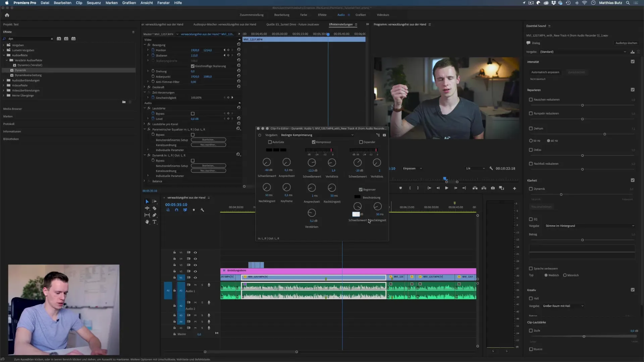Image resolution: width=644 pixels, height=362 pixels.
Task: Filter accelerated effects icon in Effects panel
Action: click(x=59, y=39)
